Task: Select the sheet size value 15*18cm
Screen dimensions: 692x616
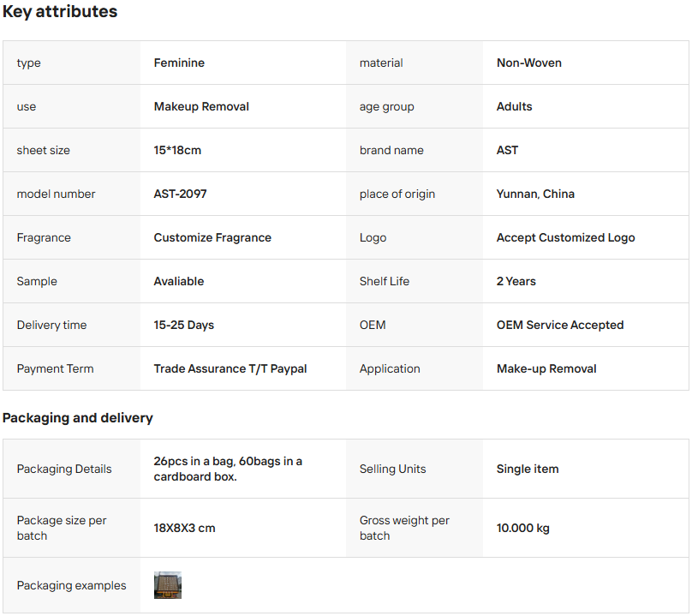Action: (177, 150)
